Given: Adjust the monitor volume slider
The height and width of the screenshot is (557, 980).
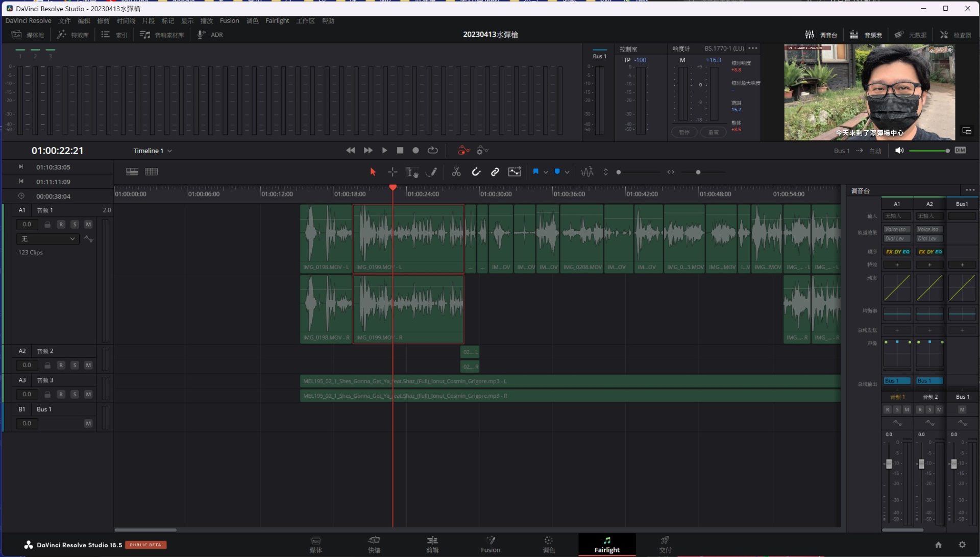Looking at the screenshot, I should coord(929,151).
